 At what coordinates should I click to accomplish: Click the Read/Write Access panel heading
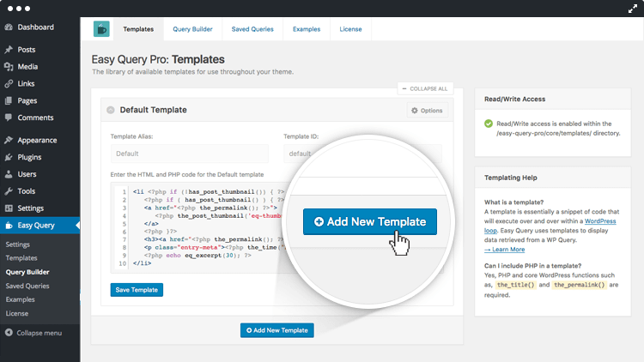[x=514, y=99]
